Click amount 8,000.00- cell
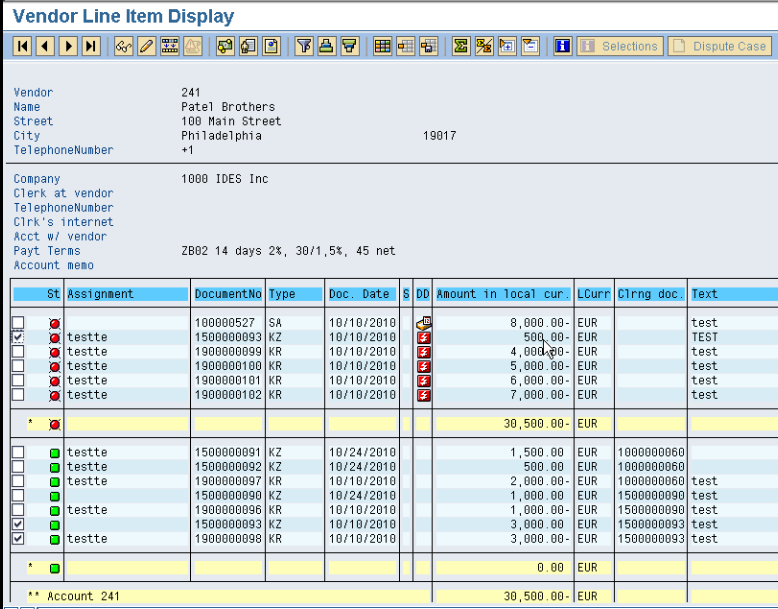This screenshot has height=609, width=778. click(x=539, y=323)
